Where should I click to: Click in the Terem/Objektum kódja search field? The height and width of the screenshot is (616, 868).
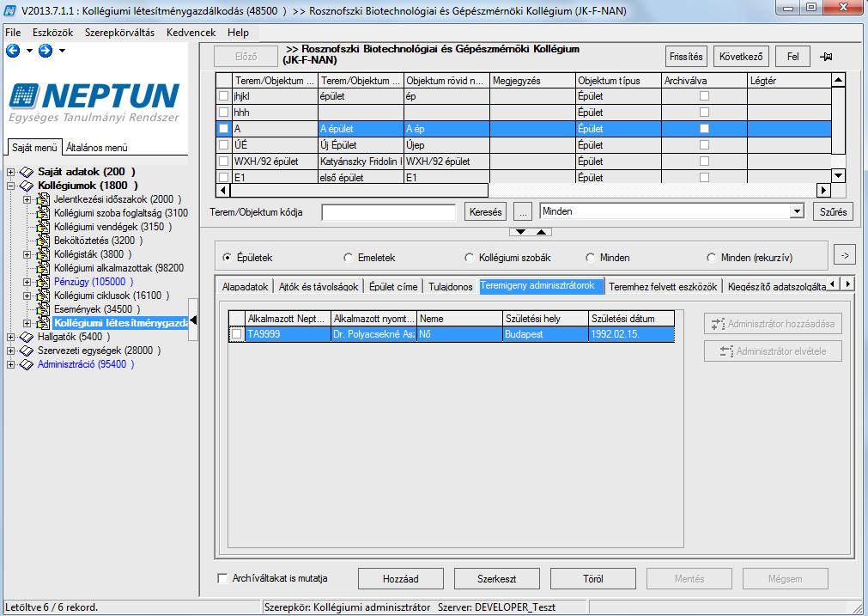[x=388, y=211]
